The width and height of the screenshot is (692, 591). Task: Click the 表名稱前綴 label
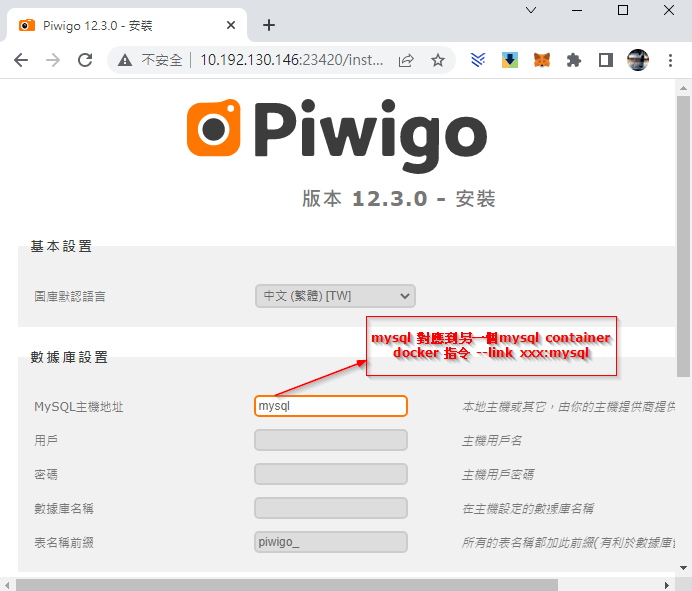(64, 542)
